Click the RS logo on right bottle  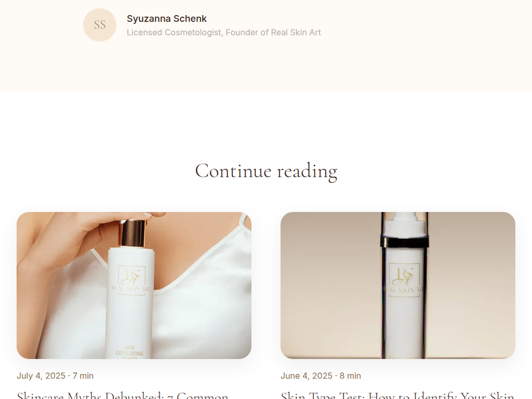(404, 276)
